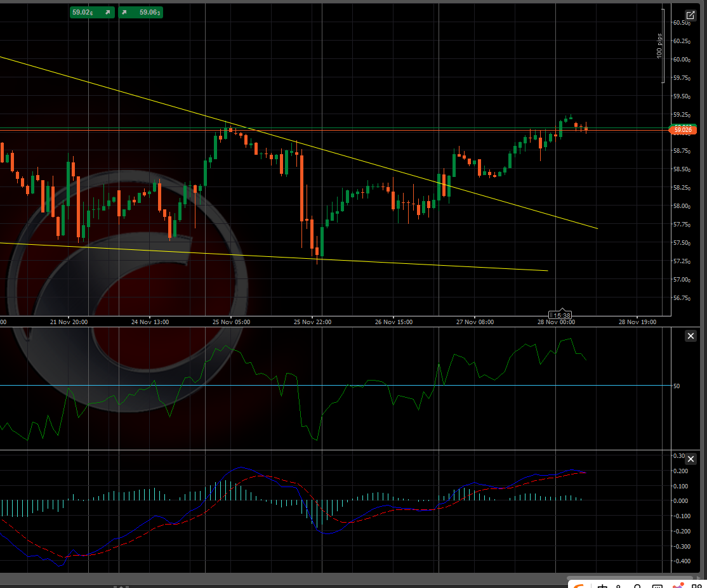Click the 56.75 price axis label
Viewport: 707px width, 588px height.
click(x=682, y=298)
